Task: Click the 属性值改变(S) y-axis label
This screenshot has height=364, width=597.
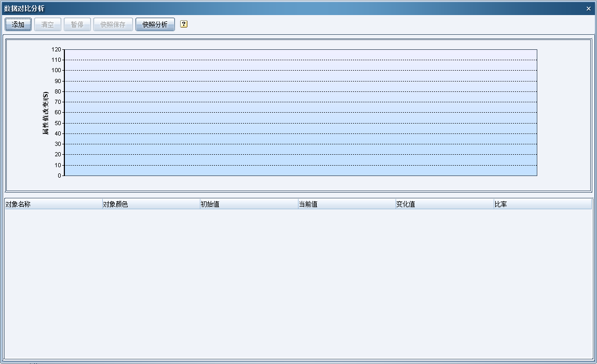Action: click(x=46, y=113)
